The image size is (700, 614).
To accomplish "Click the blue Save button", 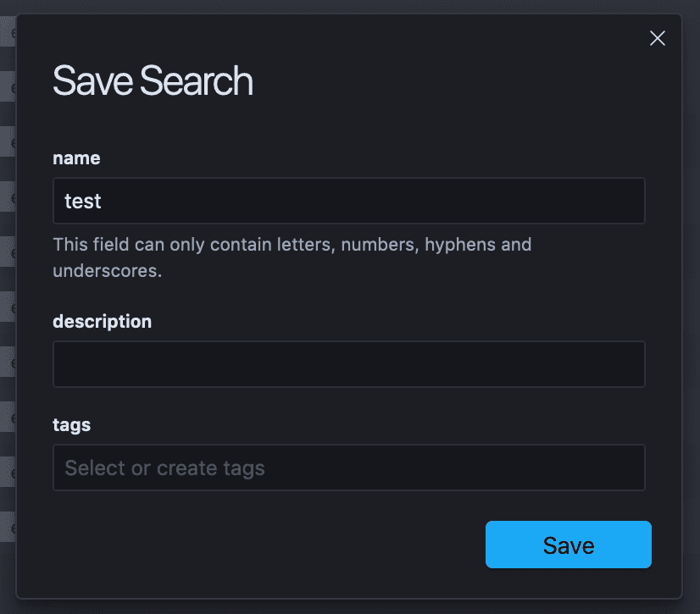I will click(569, 545).
